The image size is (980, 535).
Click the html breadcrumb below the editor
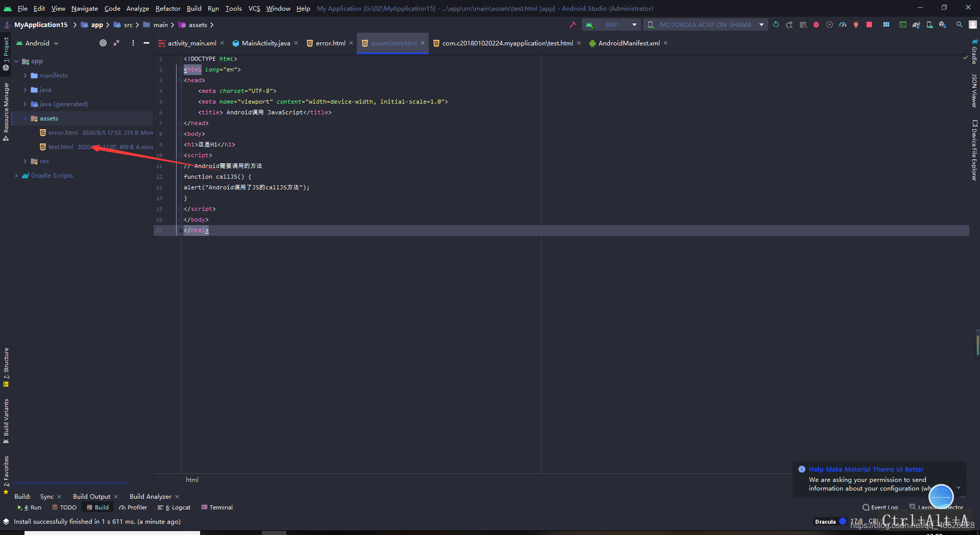[192, 480]
